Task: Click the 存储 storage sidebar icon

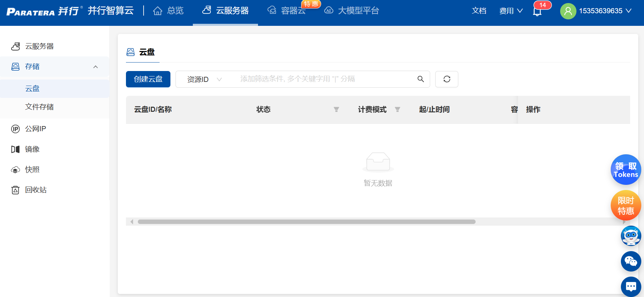Action: tap(16, 67)
